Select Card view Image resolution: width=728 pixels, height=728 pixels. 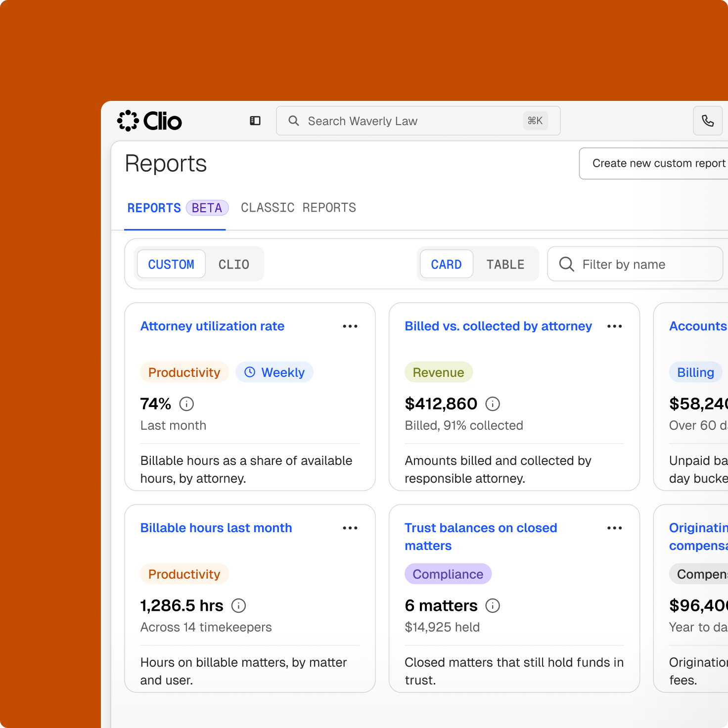447,264
